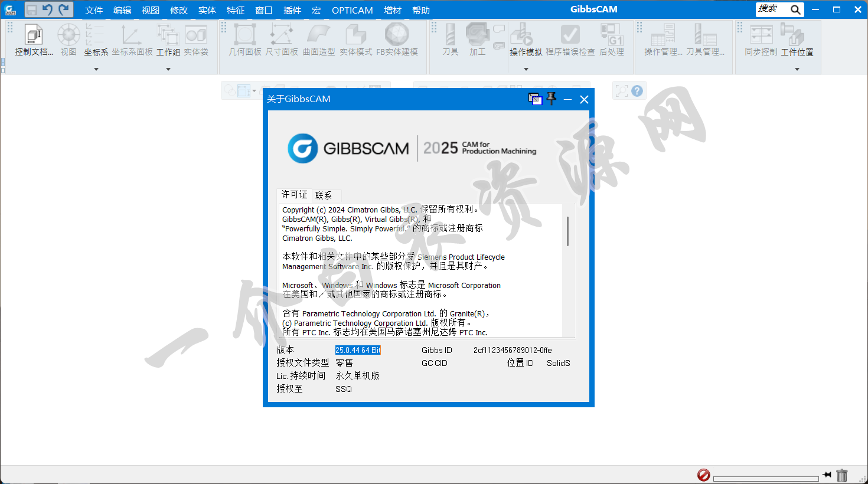Click the search magnifier icon
Viewport: 868px width, 484px height.
[795, 9]
